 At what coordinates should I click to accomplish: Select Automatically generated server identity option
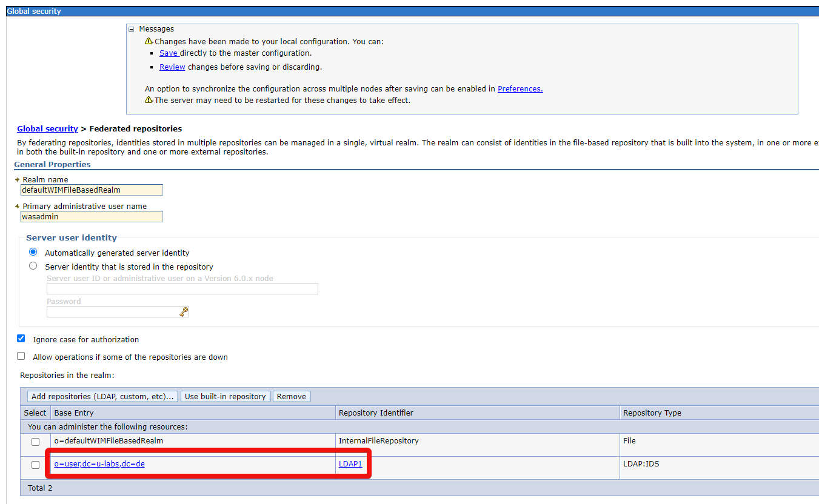click(33, 252)
